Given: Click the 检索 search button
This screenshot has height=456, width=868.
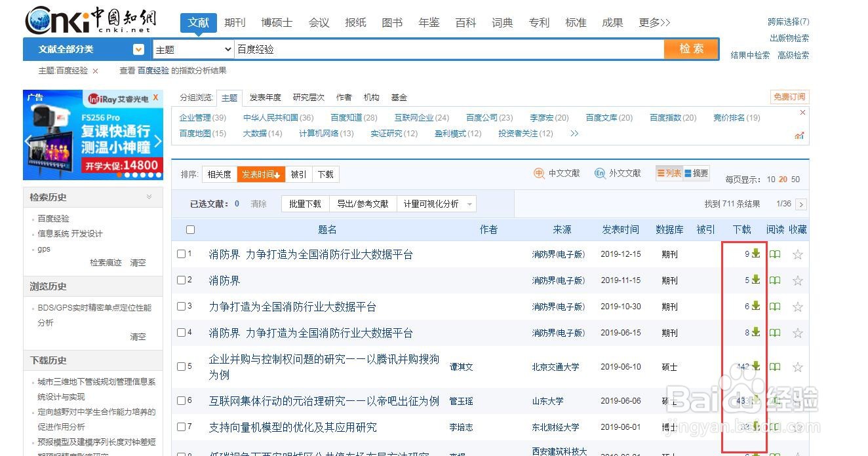Looking at the screenshot, I should click(691, 49).
